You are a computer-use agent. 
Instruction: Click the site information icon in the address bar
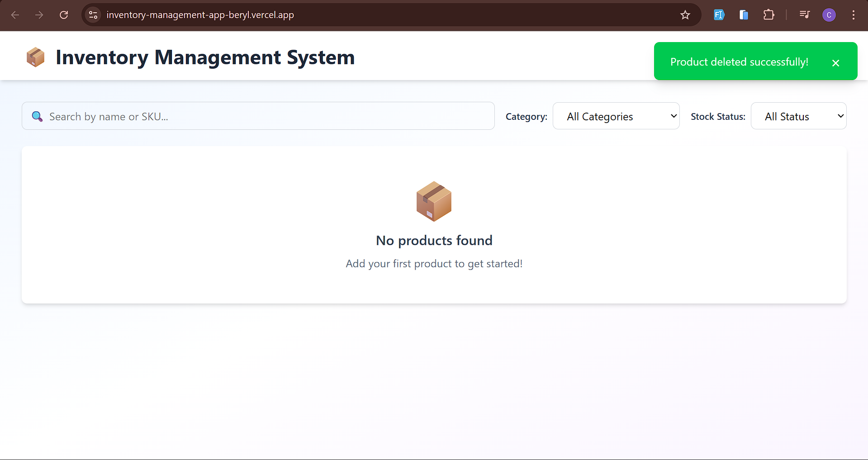[x=93, y=14]
